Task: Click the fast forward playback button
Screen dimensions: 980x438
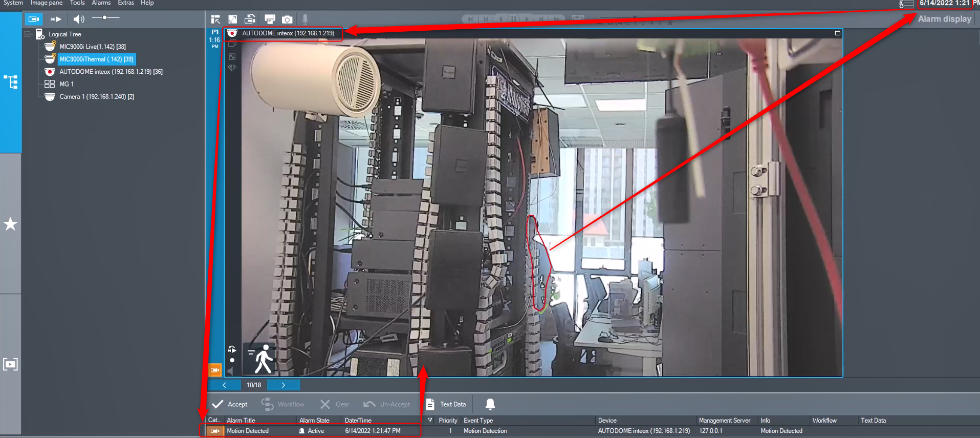Action: coord(556,19)
